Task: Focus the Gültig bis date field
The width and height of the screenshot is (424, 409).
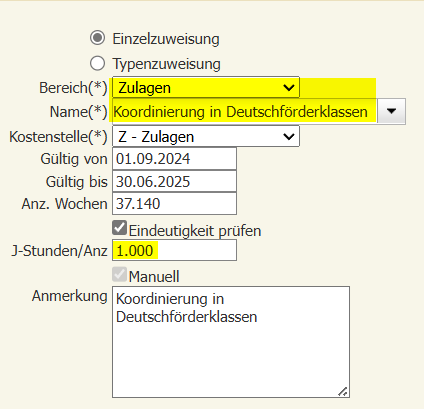Action: pyautogui.click(x=174, y=182)
